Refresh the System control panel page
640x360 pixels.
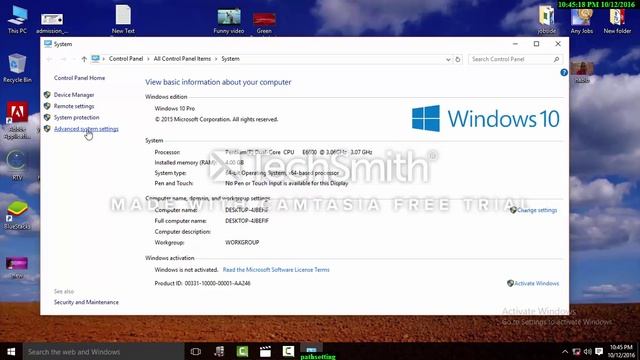tap(458, 59)
